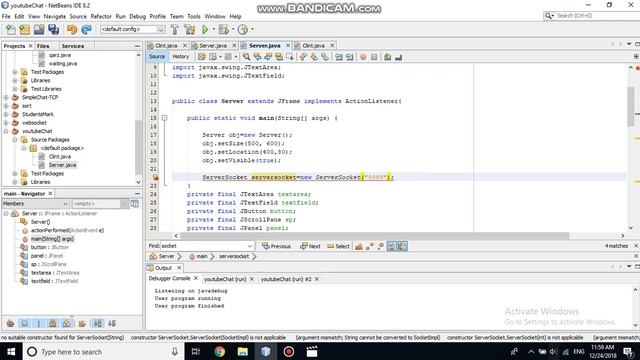Open Google Chrome from the taskbar
Viewport: 640px width, 360px height.
[220, 351]
